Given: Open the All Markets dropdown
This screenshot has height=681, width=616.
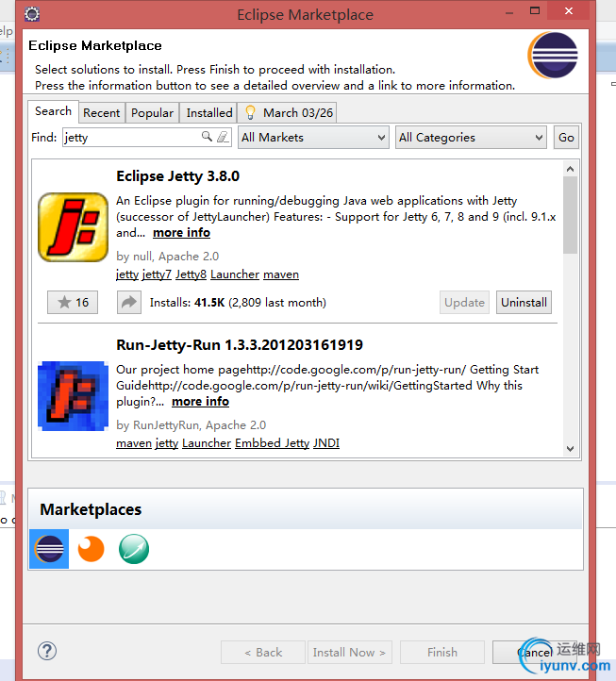Looking at the screenshot, I should pyautogui.click(x=313, y=138).
